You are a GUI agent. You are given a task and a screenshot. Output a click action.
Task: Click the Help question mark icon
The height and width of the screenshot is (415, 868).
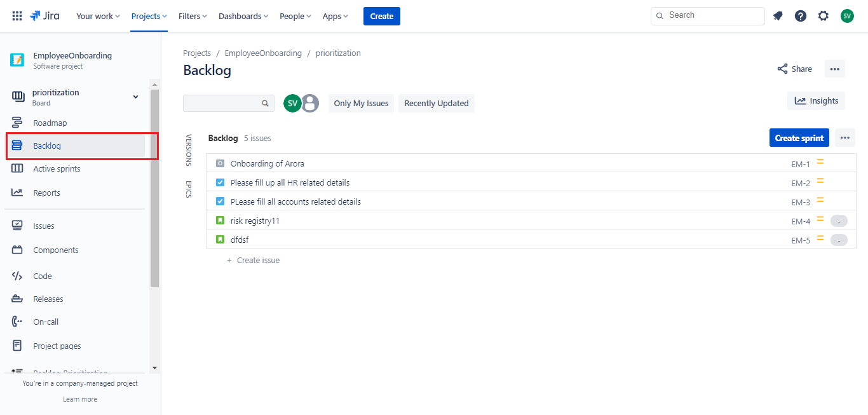801,16
